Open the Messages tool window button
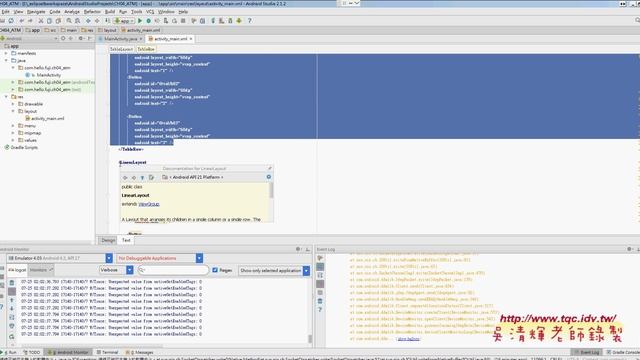The height and width of the screenshot is (360, 640). tap(140, 352)
